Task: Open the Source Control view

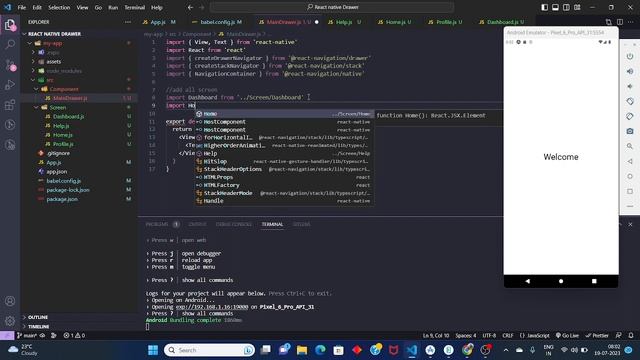Action: (x=10, y=64)
